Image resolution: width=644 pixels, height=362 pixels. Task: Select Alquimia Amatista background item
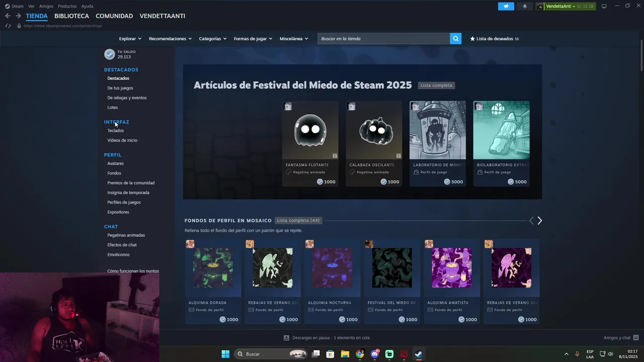pos(452,282)
